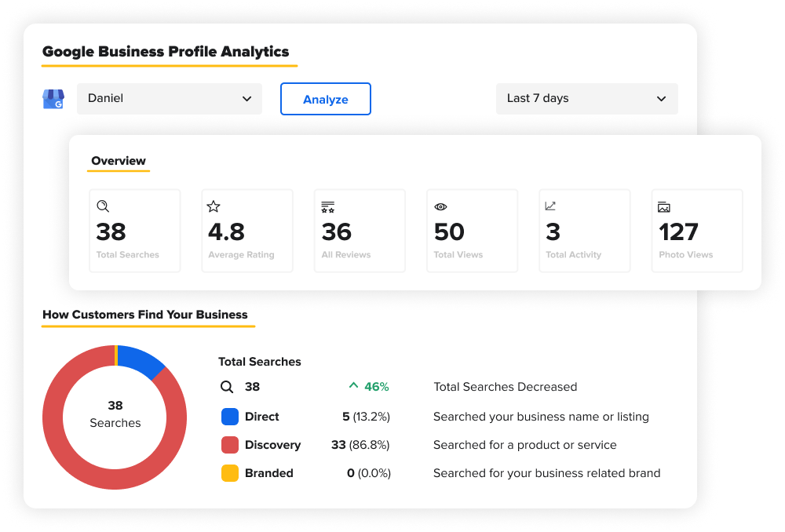Click the magnifier icon beside 38 in legend

[227, 387]
